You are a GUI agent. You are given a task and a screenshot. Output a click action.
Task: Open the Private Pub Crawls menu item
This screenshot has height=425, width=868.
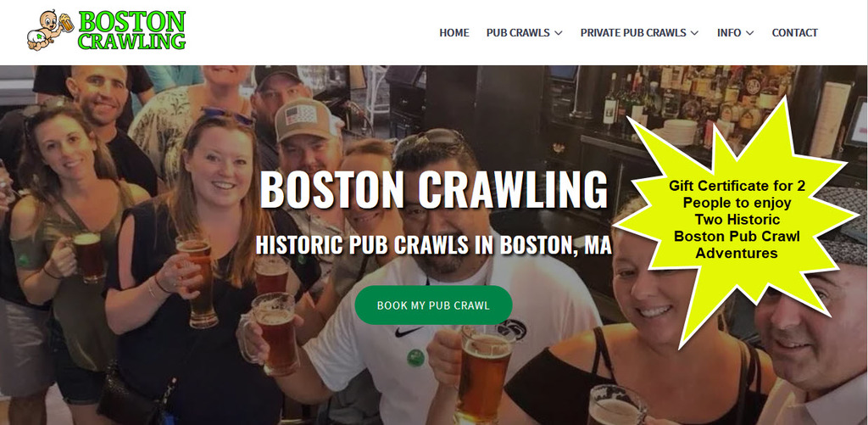coord(633,33)
